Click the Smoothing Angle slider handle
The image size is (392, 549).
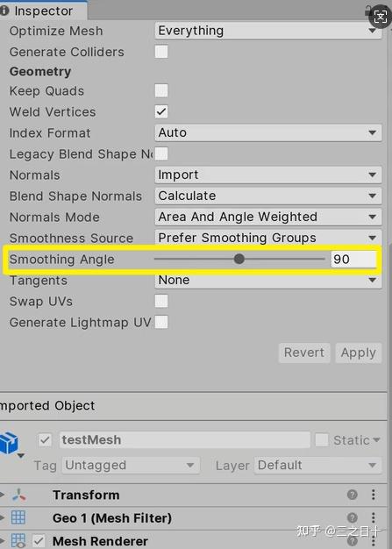[239, 259]
